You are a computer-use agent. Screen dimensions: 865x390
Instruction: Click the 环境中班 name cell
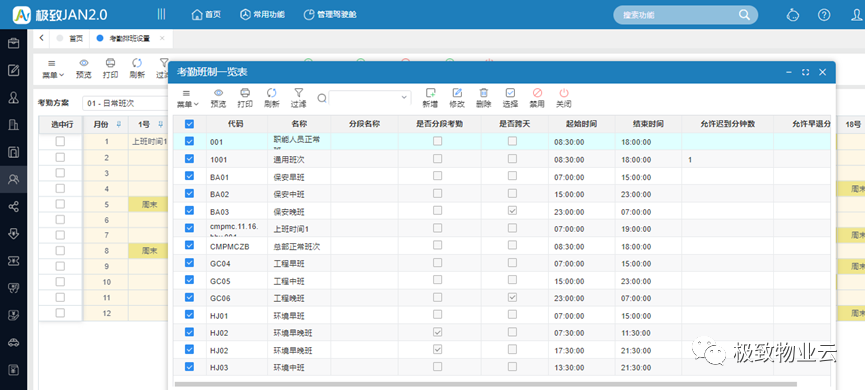coord(299,367)
